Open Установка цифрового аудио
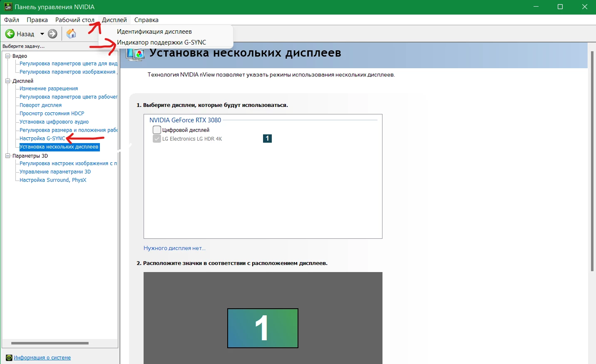This screenshot has width=596, height=364. coord(54,122)
